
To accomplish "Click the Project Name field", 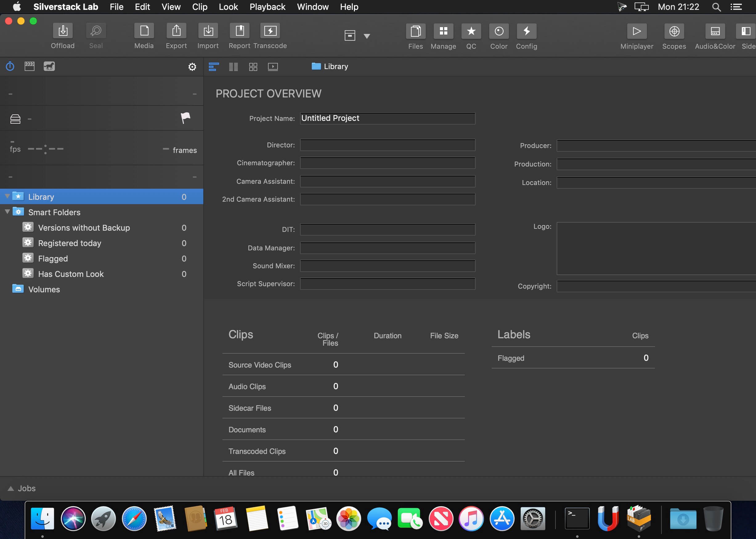I will [388, 118].
